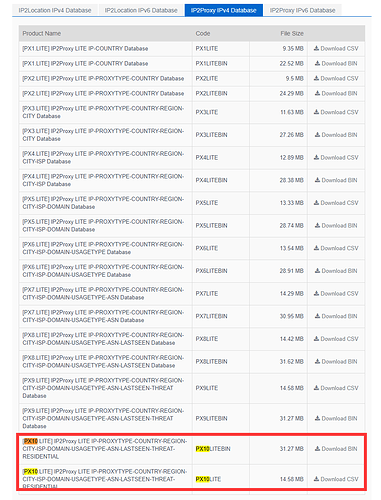Select the IP2Proxy IPv4 Database tab
This screenshot has width=381, height=500.
coord(224,10)
